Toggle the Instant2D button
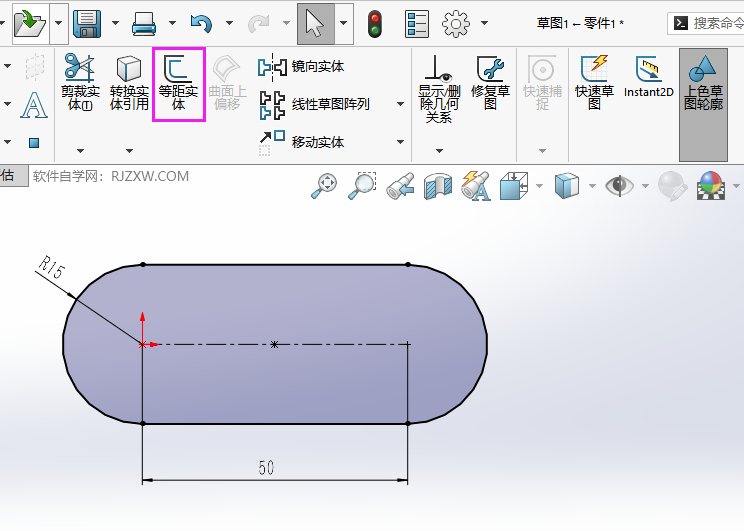The width and height of the screenshot is (744, 531). [649, 77]
